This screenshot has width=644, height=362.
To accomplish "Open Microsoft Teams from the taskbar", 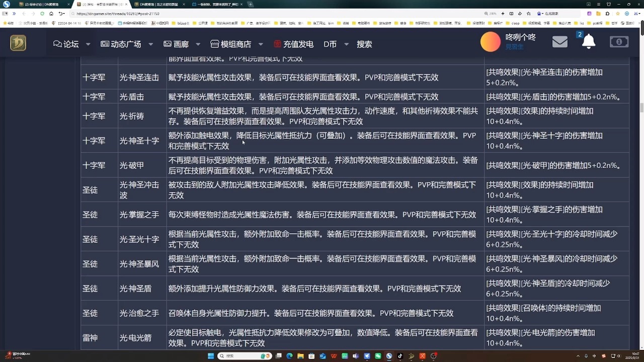I will tap(356, 356).
